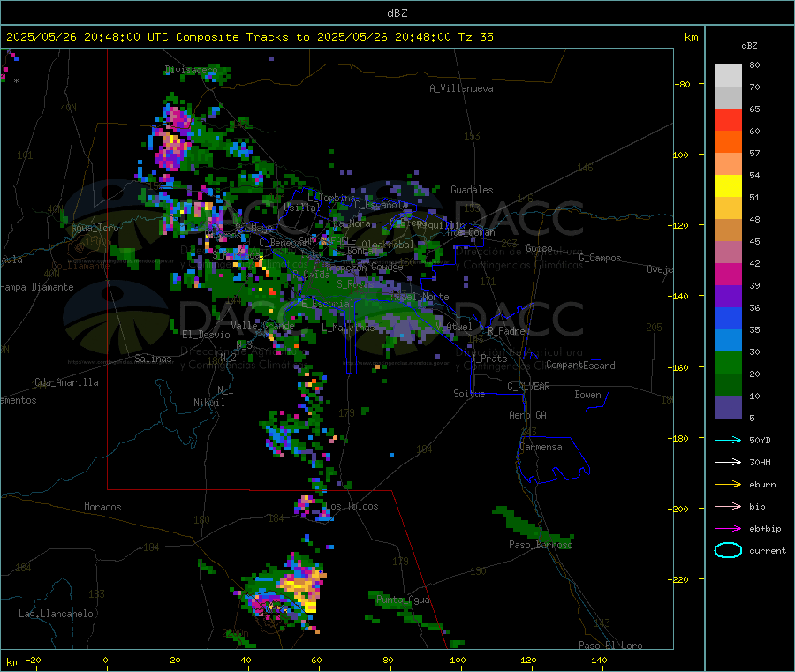Image resolution: width=795 pixels, height=672 pixels.
Task: Click the Morados map label
Action: (102, 507)
